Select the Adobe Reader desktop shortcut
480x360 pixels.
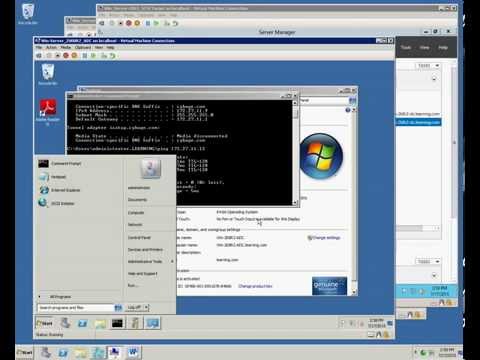click(48, 112)
